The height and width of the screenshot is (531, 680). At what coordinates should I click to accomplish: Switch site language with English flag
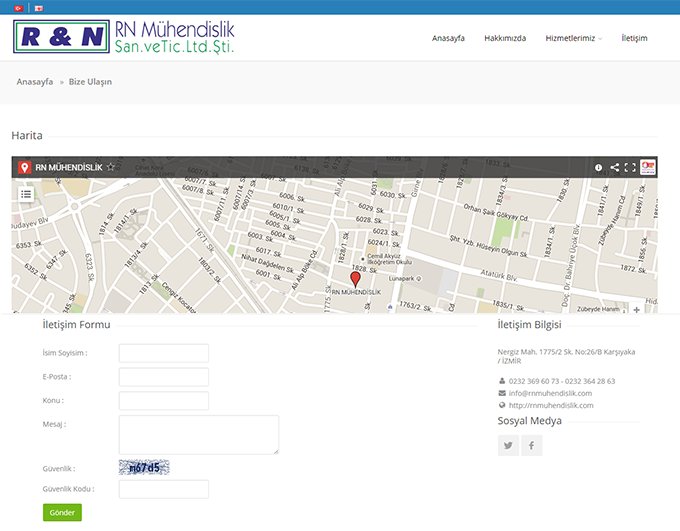pyautogui.click(x=39, y=7)
